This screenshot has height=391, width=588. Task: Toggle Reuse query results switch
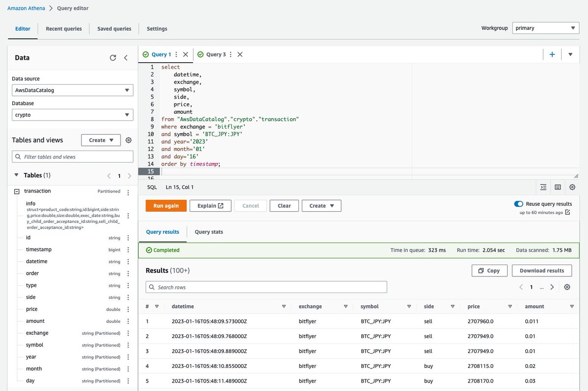518,204
